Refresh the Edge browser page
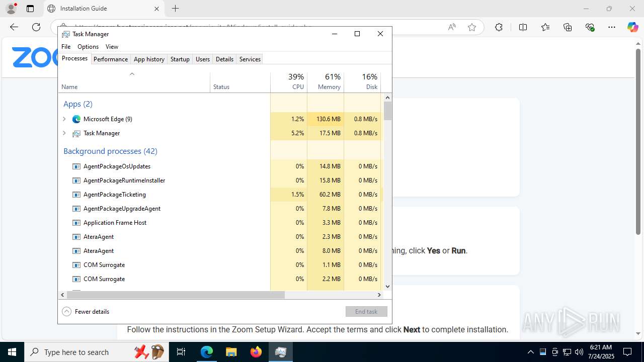The image size is (644, 362). 36,27
